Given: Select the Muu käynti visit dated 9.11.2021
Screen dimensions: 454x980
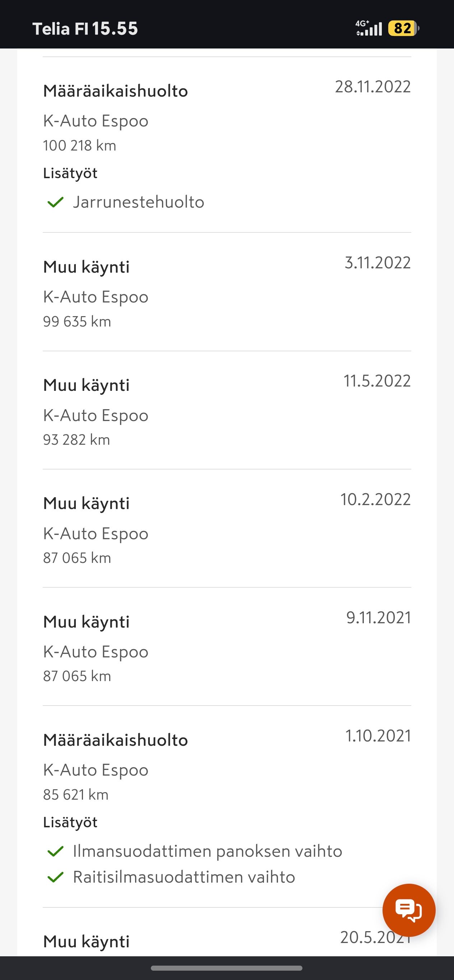Looking at the screenshot, I should coord(227,647).
